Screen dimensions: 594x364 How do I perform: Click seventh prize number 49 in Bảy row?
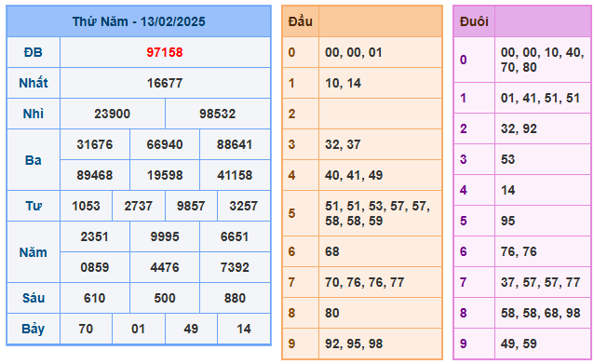point(191,329)
